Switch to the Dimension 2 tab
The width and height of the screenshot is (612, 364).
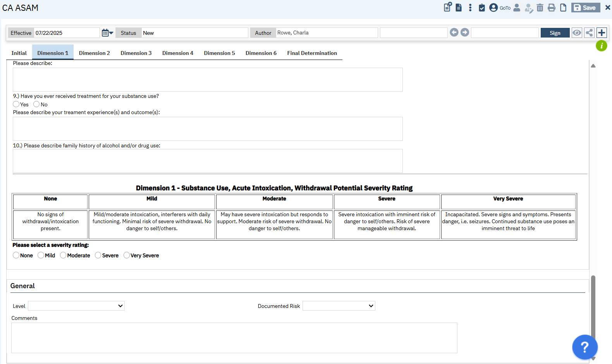click(x=94, y=53)
